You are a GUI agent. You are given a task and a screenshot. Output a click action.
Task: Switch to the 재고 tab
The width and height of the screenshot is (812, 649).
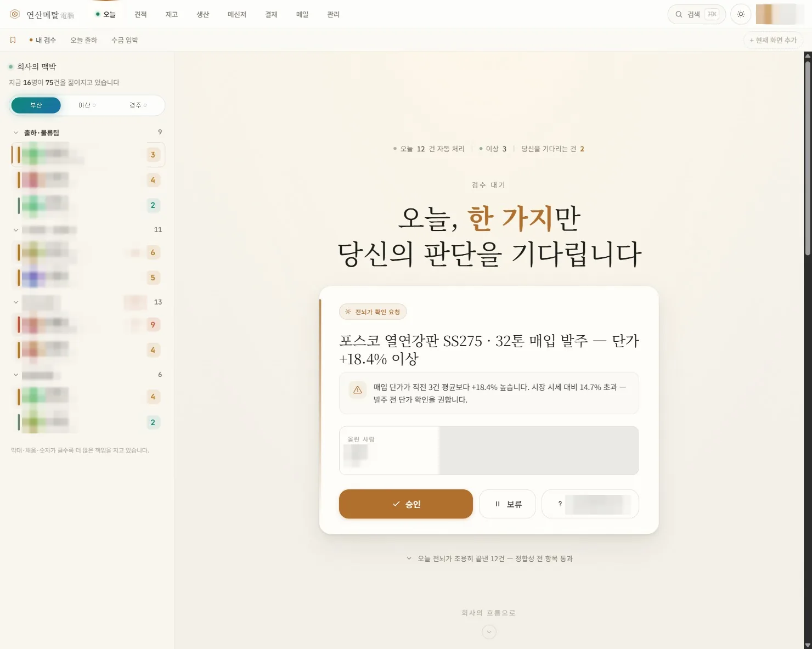[172, 14]
